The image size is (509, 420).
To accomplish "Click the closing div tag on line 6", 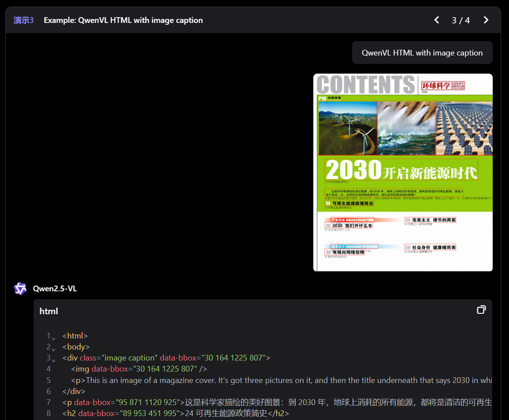I will [x=74, y=391].
